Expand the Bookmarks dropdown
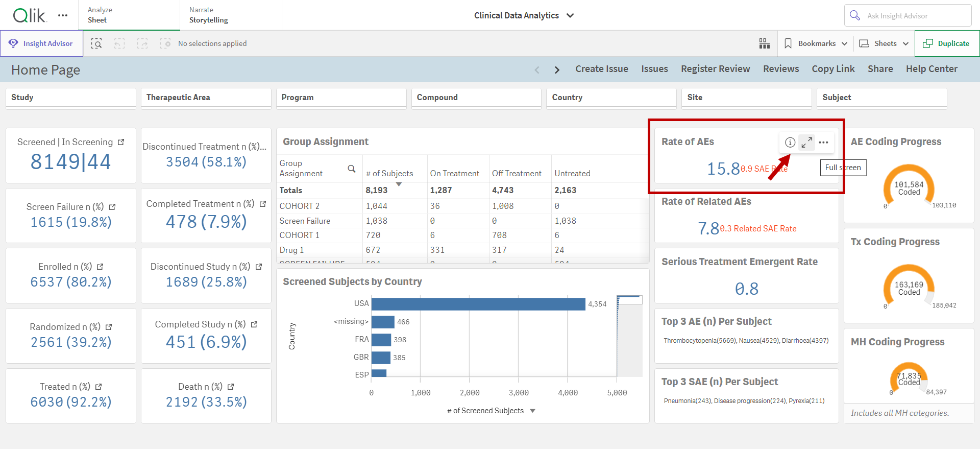This screenshot has width=980, height=449. tap(816, 43)
